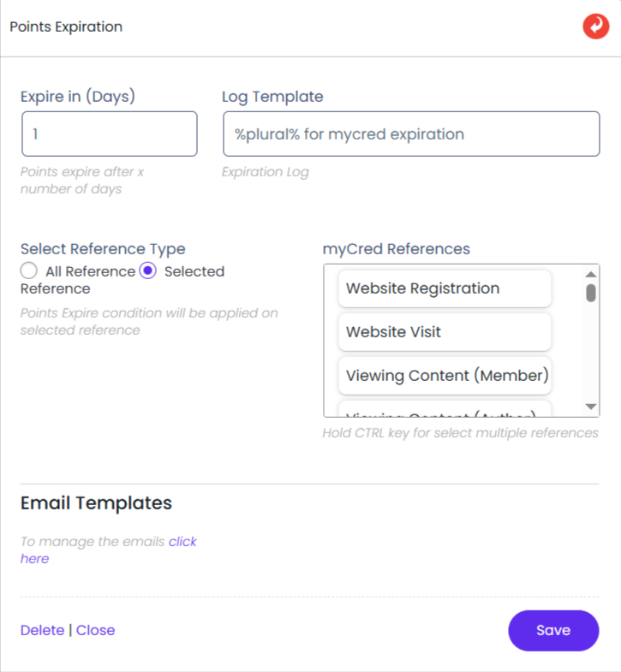Click the references list scroll down arrow
Screen dimensions: 621x672
click(x=590, y=406)
